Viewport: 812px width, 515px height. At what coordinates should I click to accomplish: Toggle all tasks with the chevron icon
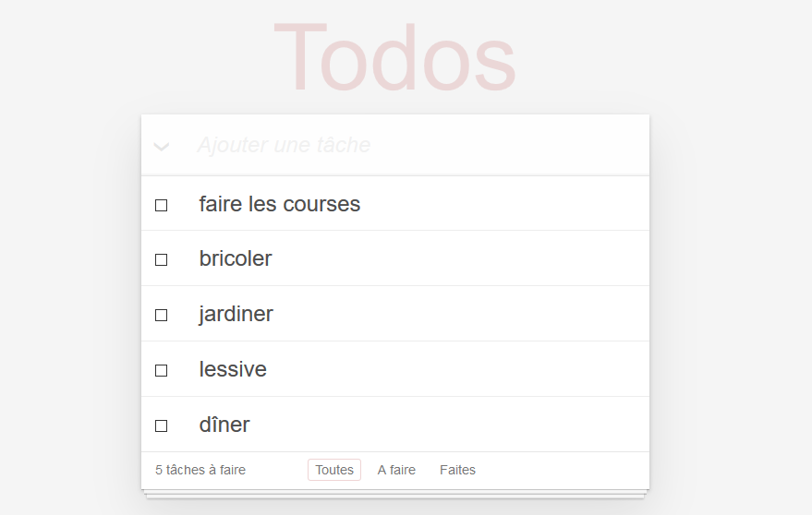tap(162, 146)
